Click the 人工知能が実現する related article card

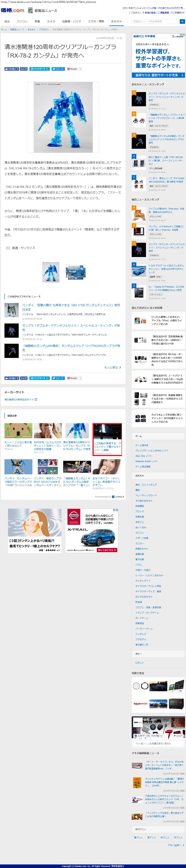tap(107, 440)
